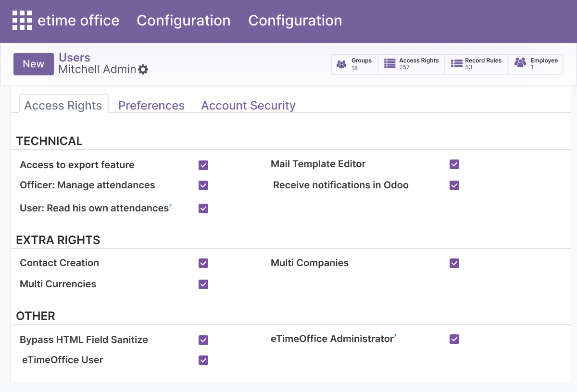The width and height of the screenshot is (577, 392).
Task: Uncheck eTimeOffice Administrator checkbox
Action: 454,339
